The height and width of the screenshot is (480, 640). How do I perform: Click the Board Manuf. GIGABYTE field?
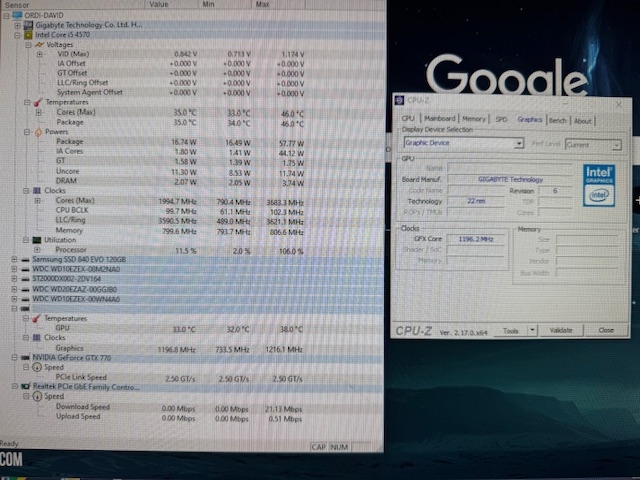(510, 180)
